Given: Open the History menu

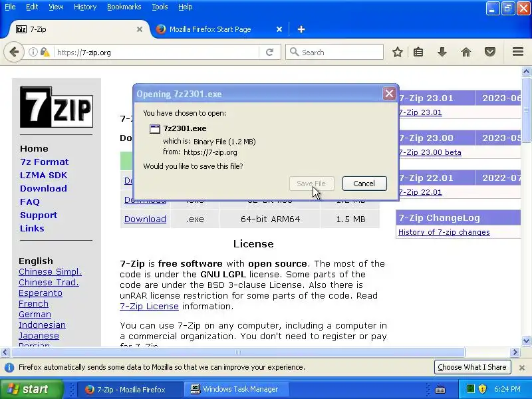Looking at the screenshot, I should 85,7.
